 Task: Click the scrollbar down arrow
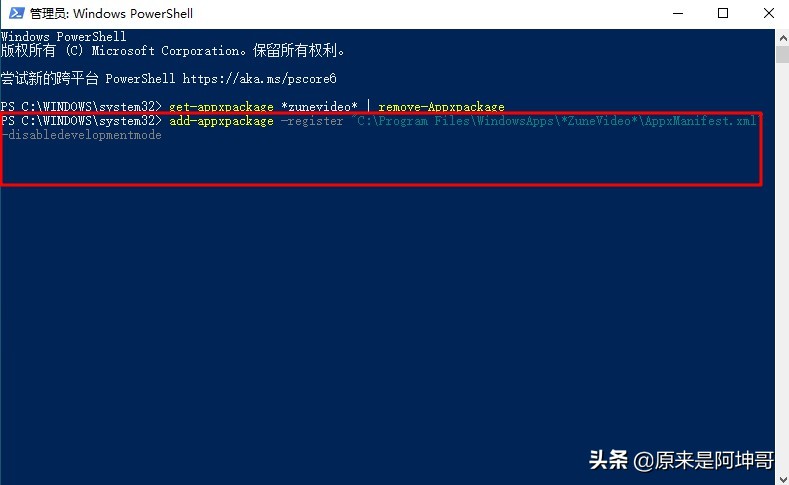[782, 477]
